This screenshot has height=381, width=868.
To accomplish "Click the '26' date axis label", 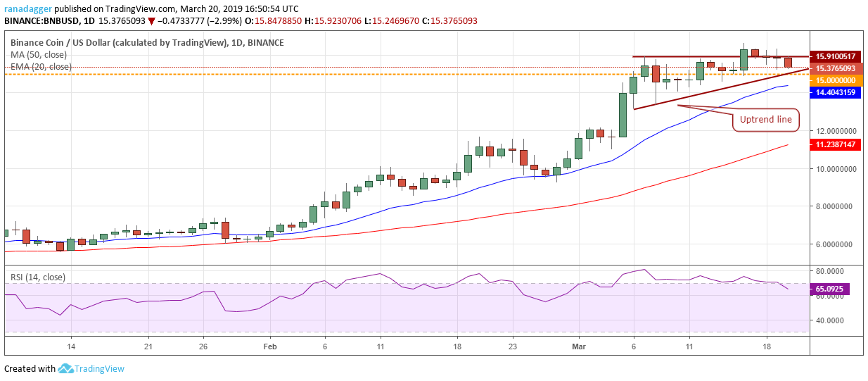I will click(x=203, y=347).
